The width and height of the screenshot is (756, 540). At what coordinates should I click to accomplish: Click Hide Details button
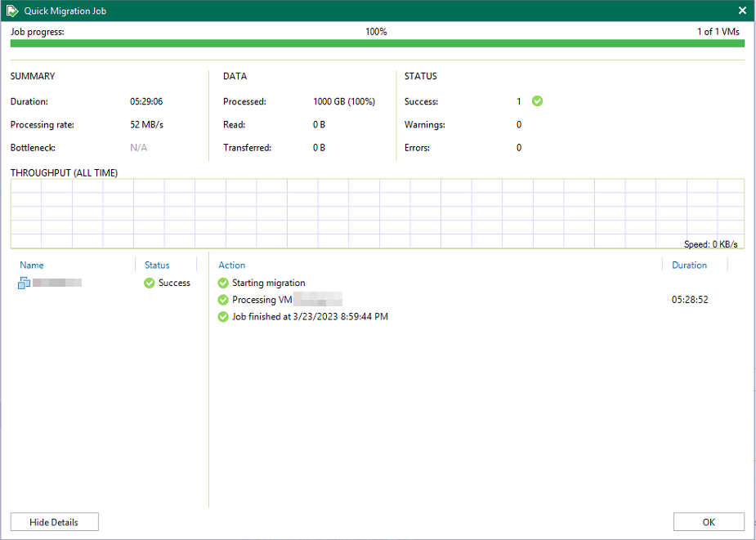(x=54, y=522)
